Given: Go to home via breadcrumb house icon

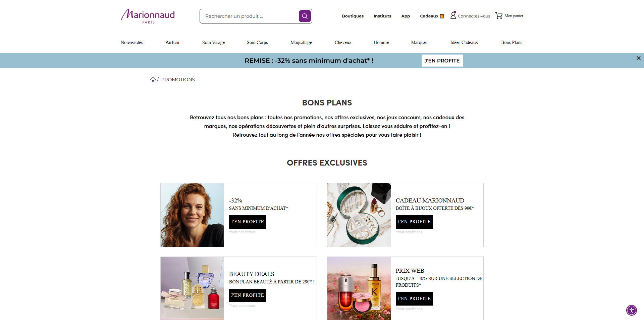Looking at the screenshot, I should coord(153,80).
